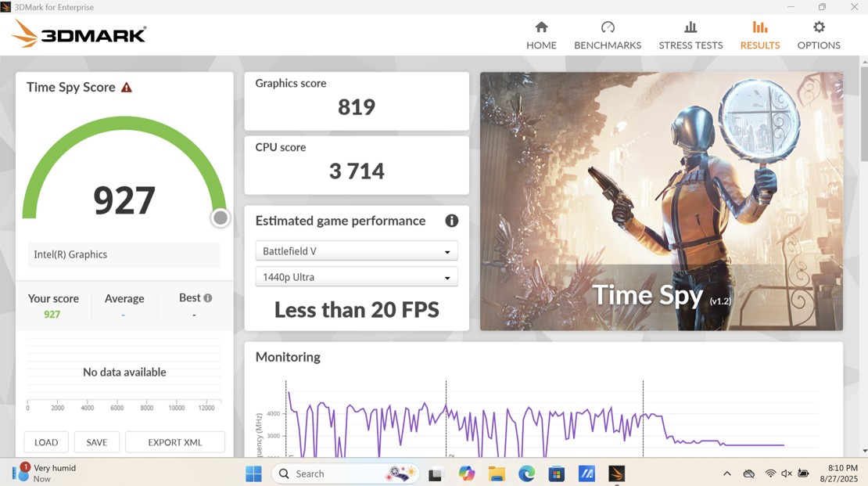The height and width of the screenshot is (486, 868).
Task: Open the Battlefield V game selection dropdown
Action: coord(357,250)
